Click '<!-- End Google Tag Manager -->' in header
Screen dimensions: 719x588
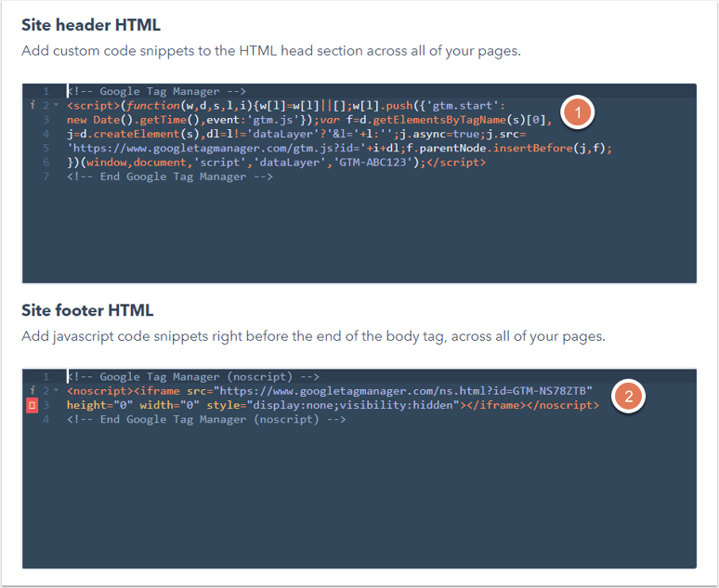(x=170, y=176)
